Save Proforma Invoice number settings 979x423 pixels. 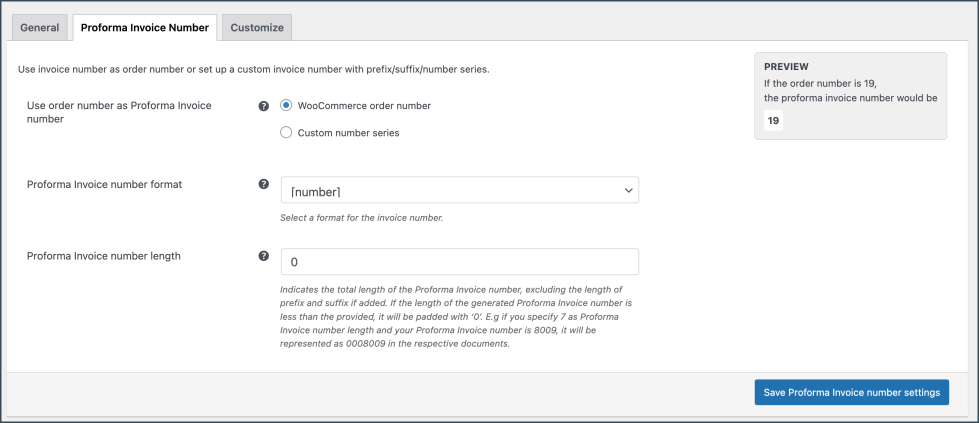[851, 393]
